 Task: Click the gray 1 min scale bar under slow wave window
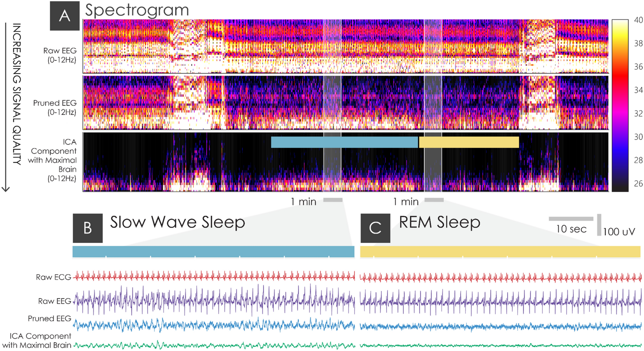(x=333, y=200)
